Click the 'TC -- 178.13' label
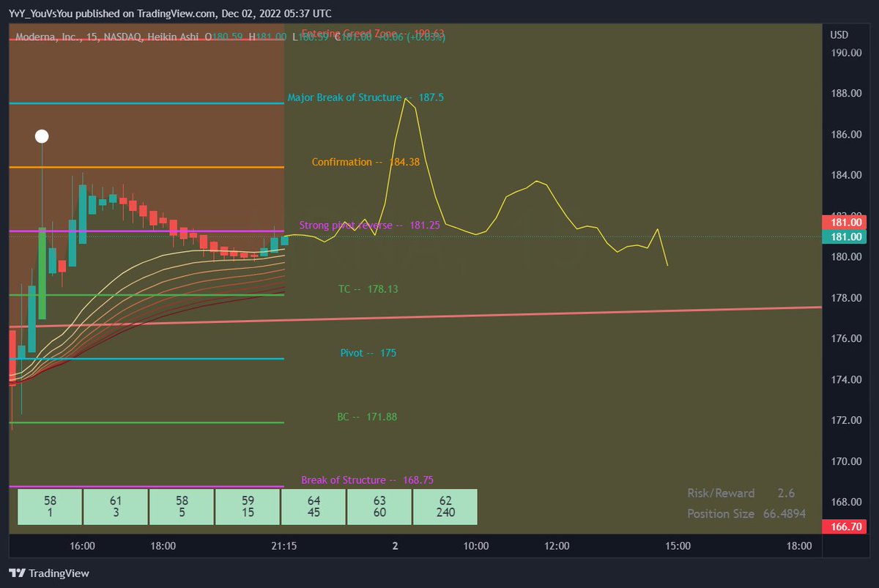 click(368, 289)
